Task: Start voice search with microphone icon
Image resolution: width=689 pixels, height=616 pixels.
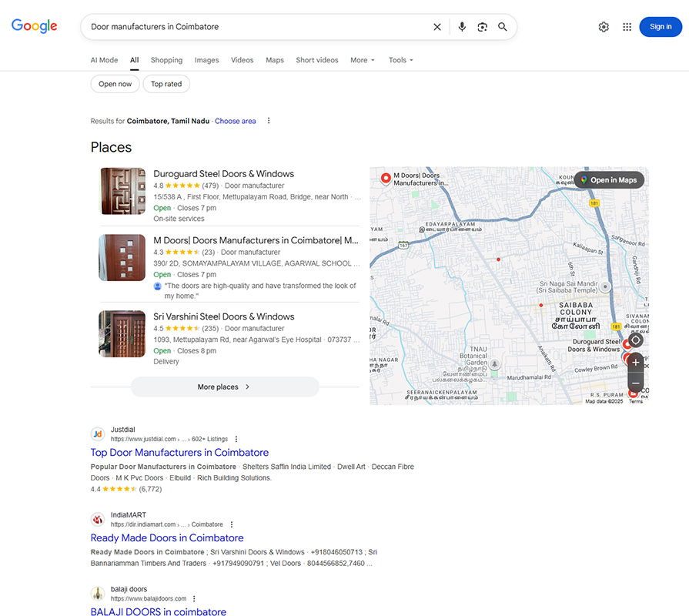Action: click(x=462, y=27)
